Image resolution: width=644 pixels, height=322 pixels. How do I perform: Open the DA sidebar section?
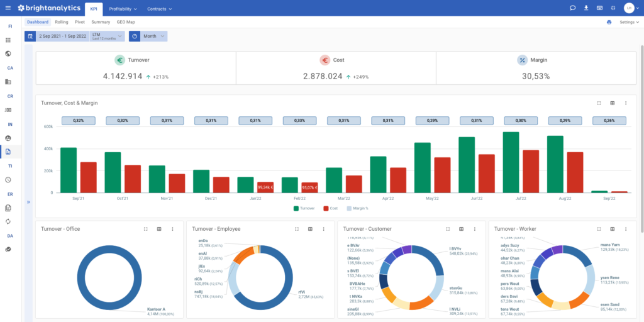coord(10,236)
